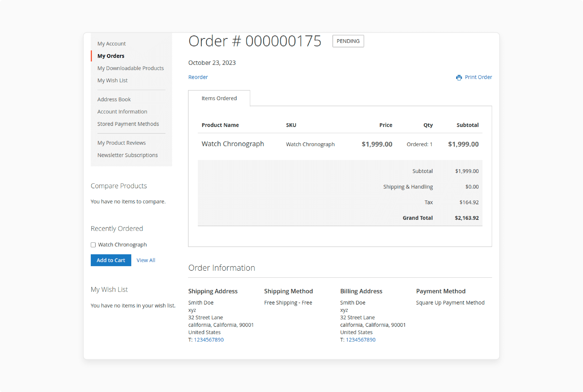Viewport: 583px width, 392px height.
Task: Click the printer icon beside Print Order
Action: click(459, 78)
